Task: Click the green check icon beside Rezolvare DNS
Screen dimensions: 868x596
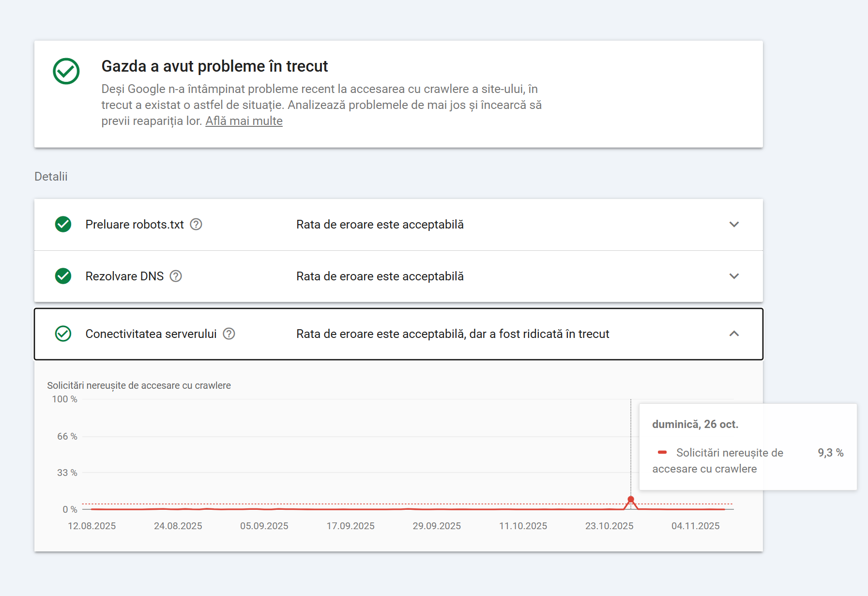Action: tap(63, 276)
